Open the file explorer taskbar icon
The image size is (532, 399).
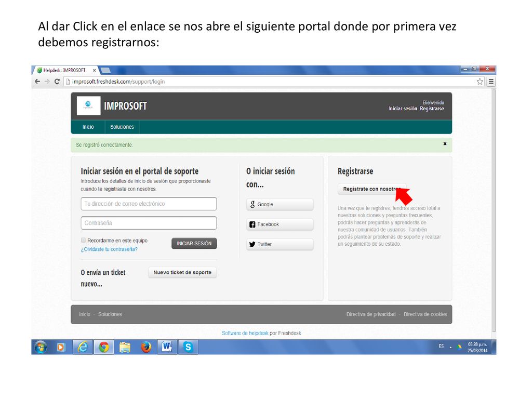click(x=125, y=347)
